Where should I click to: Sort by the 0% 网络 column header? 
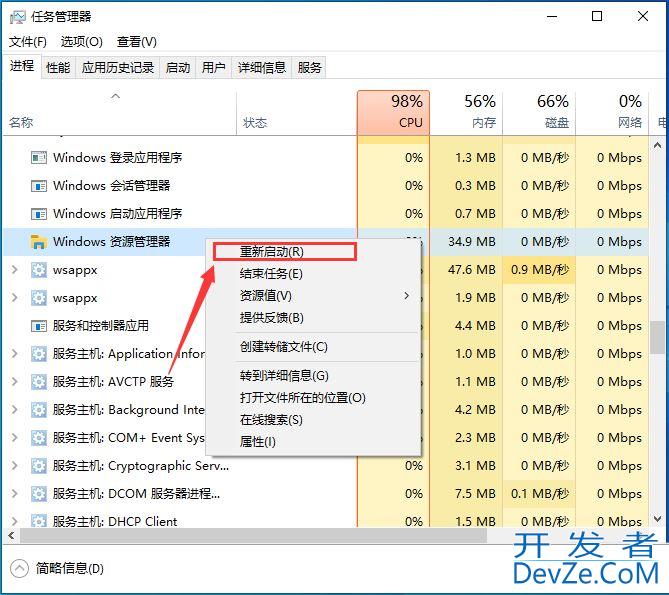tap(612, 113)
